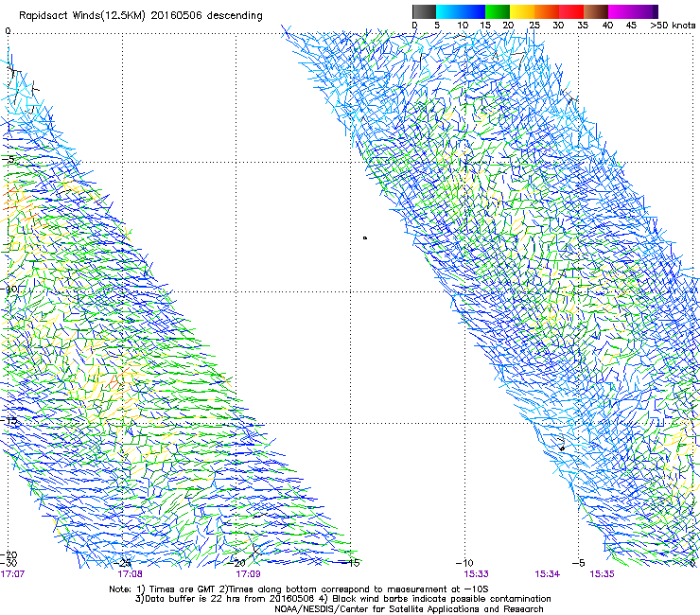Click the title text 'Rapidscat Winds(12.5KM)'
This screenshot has width=700, height=615.
[x=82, y=16]
